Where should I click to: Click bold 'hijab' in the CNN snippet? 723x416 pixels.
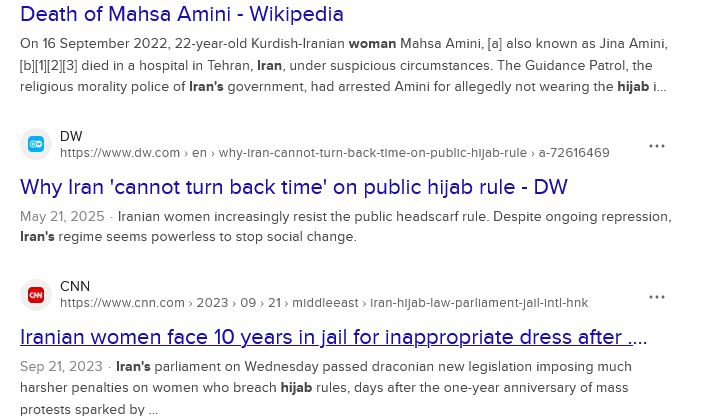click(x=295, y=387)
